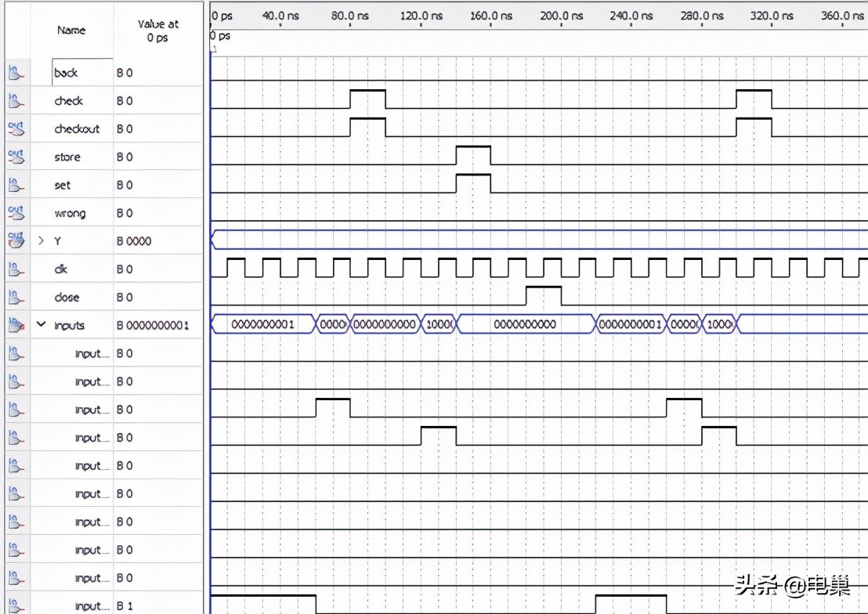Screen dimensions: 868x614
Task: Select the widest 0000000000 segment of inputs waveform
Action: click(526, 324)
